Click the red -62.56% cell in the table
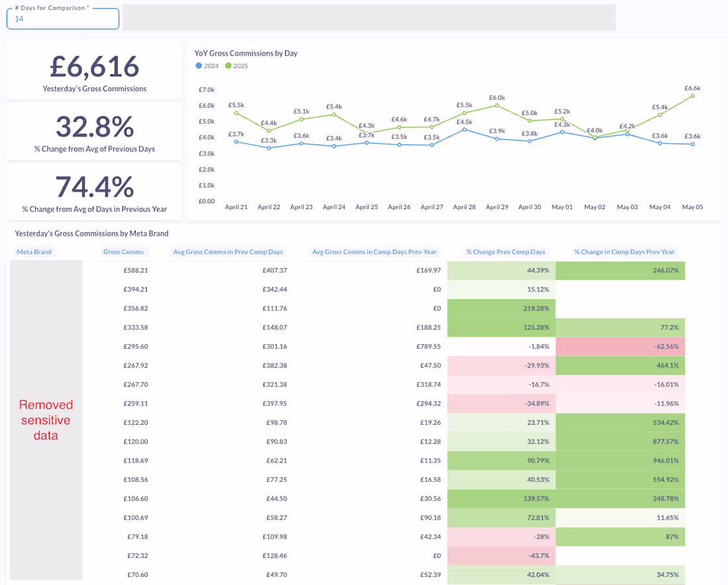This screenshot has width=728, height=585. click(620, 346)
